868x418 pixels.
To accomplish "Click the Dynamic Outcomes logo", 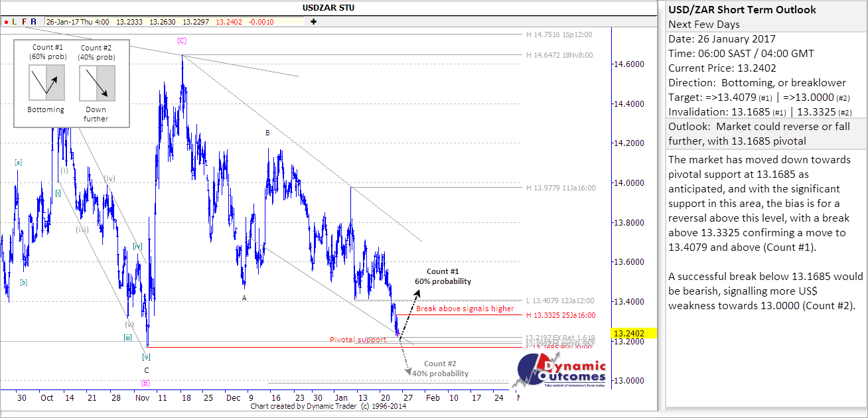I will point(561,370).
